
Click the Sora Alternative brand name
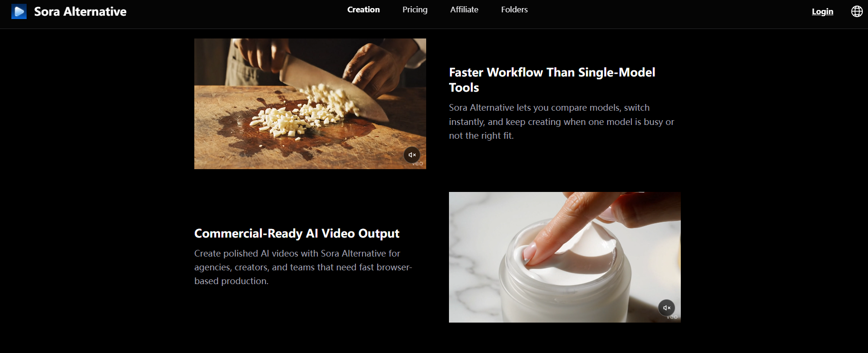point(80,11)
